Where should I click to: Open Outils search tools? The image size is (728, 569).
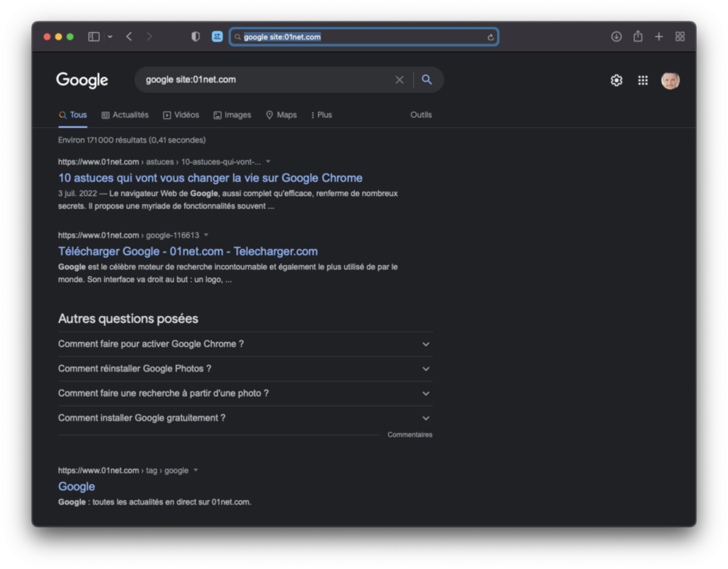tap(421, 115)
